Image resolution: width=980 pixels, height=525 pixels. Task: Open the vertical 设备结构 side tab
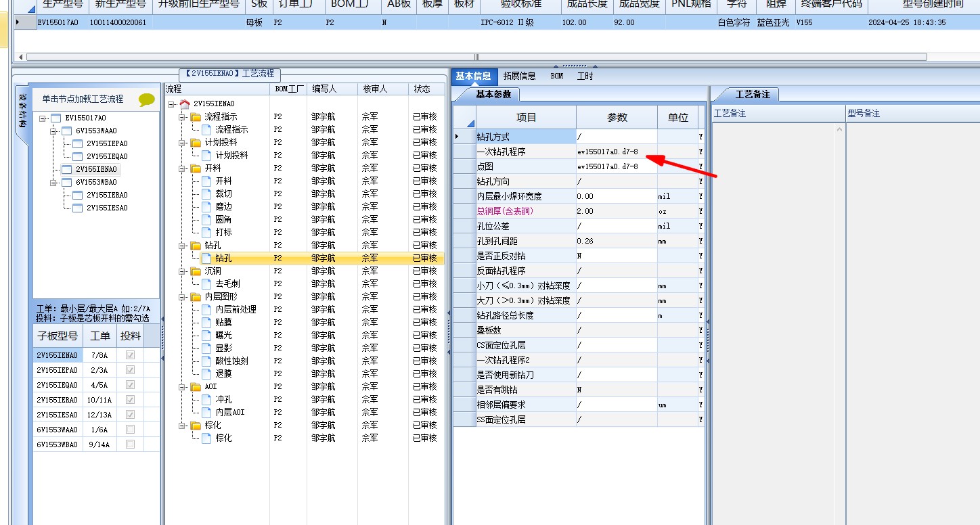pyautogui.click(x=22, y=110)
